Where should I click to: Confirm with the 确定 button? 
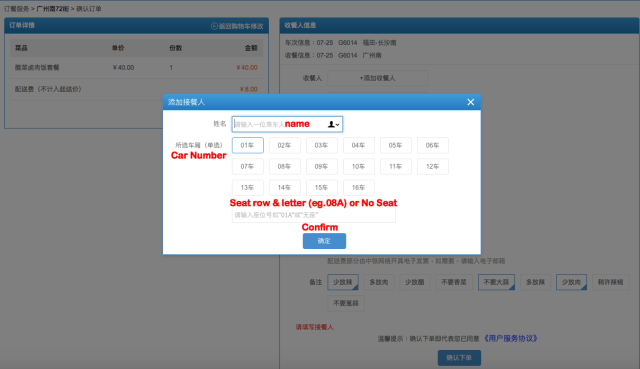click(x=324, y=241)
